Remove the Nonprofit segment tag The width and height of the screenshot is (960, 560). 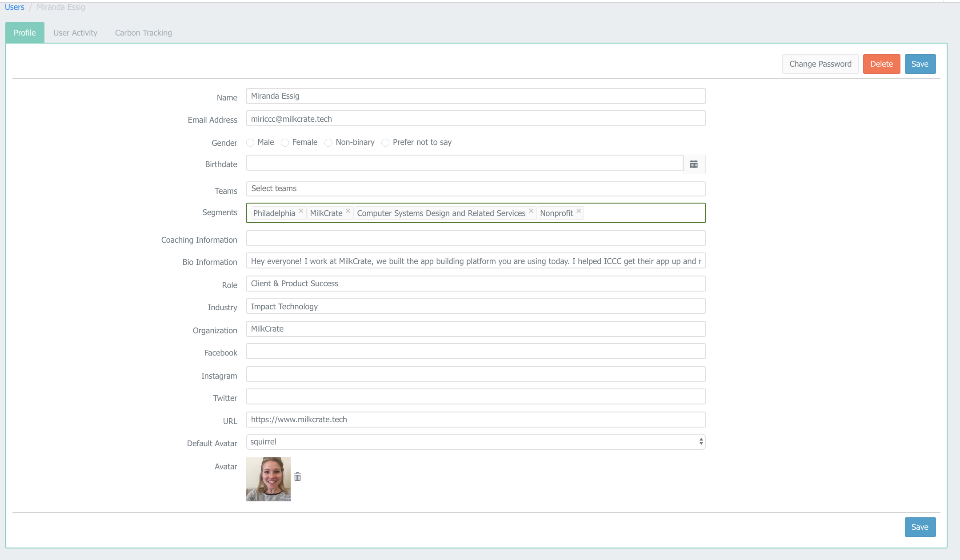point(579,211)
